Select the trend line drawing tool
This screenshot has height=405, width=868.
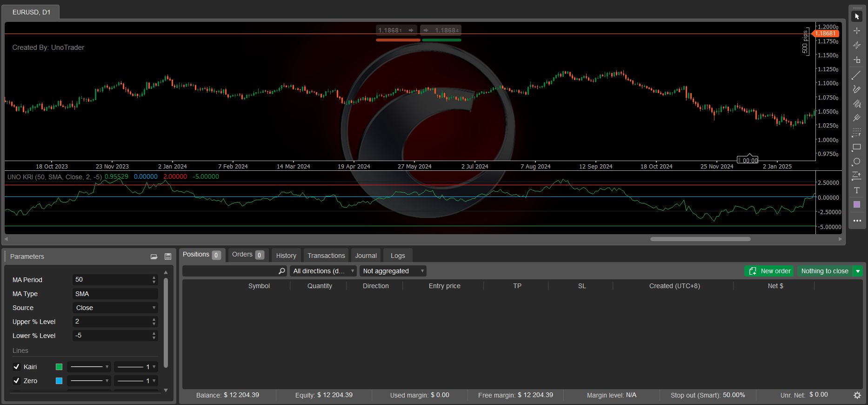tap(856, 74)
